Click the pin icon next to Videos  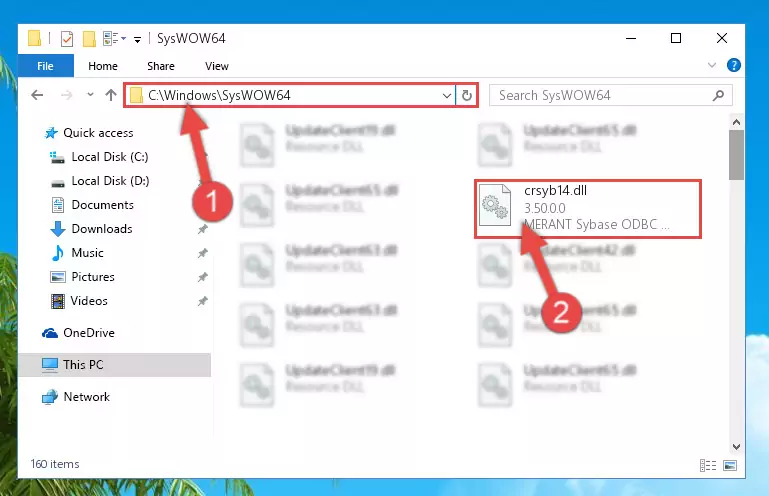coord(202,301)
